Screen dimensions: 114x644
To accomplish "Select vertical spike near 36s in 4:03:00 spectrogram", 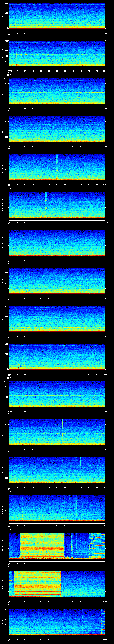I will [x=67, y=356].
